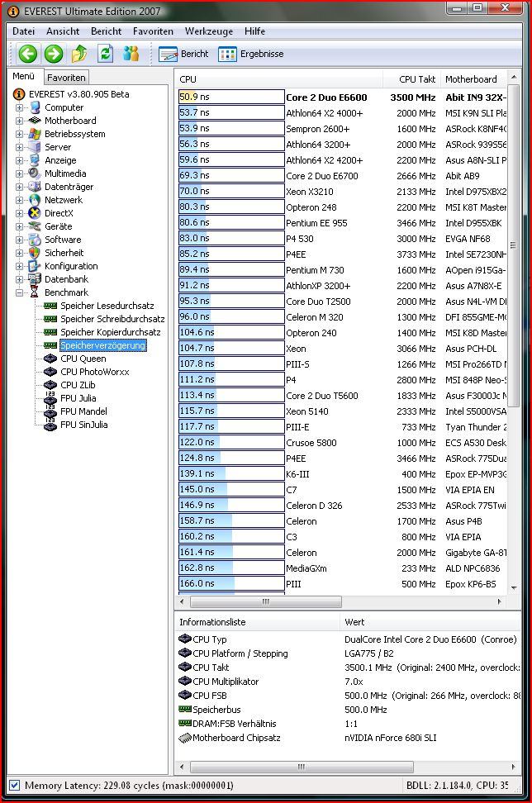Switch to the Menü tab
This screenshot has height=803, width=532.
pos(24,76)
